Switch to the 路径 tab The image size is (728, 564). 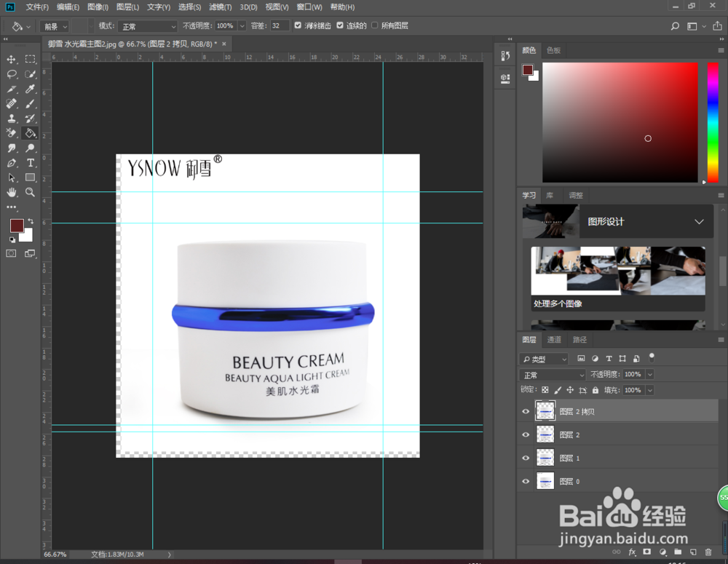tap(579, 340)
